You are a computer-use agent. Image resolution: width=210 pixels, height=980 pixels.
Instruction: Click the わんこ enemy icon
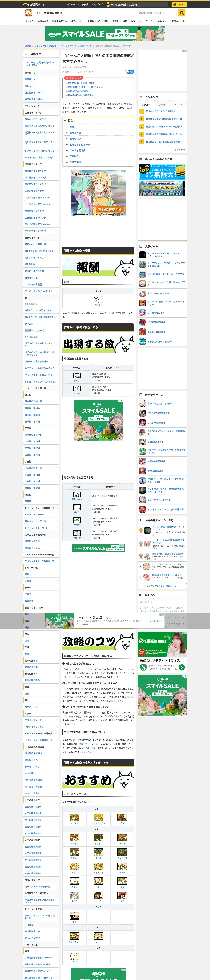pyautogui.click(x=77, y=376)
